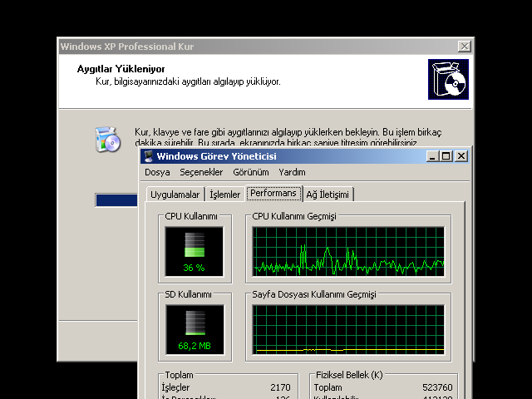The height and width of the screenshot is (399, 532).
Task: Minimize the Windows Görev Yöneticisi window
Action: 432,156
